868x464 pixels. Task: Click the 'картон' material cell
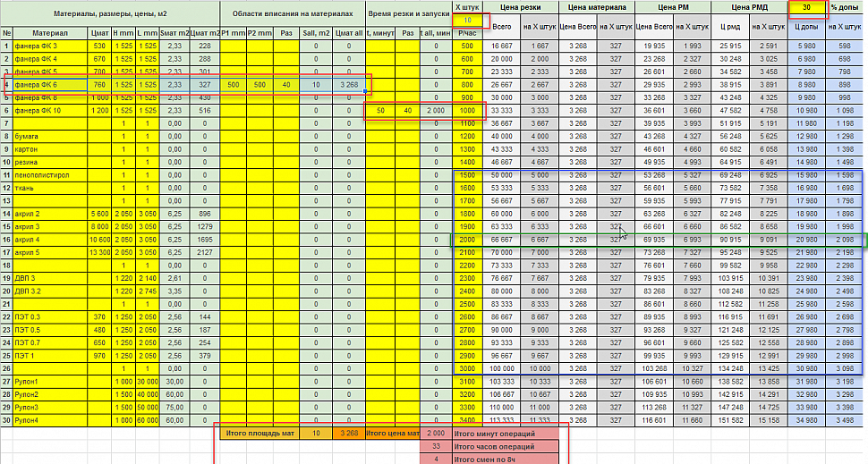pos(50,149)
